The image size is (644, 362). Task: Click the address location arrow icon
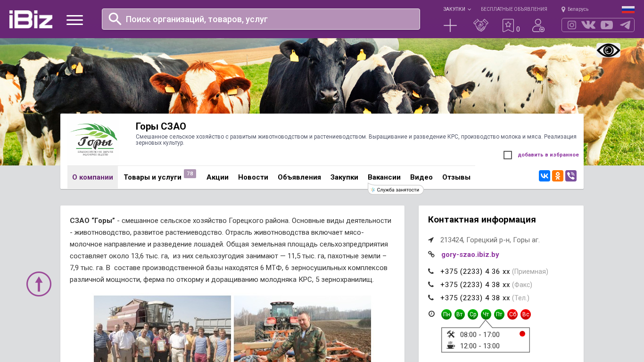tap(431, 240)
